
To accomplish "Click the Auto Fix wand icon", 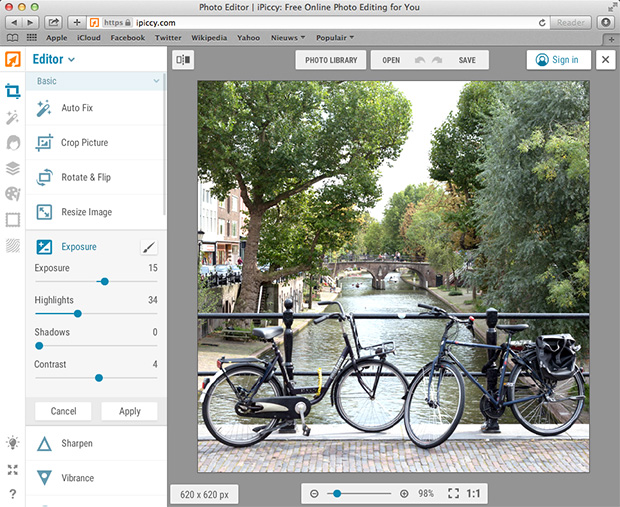I will pyautogui.click(x=43, y=108).
